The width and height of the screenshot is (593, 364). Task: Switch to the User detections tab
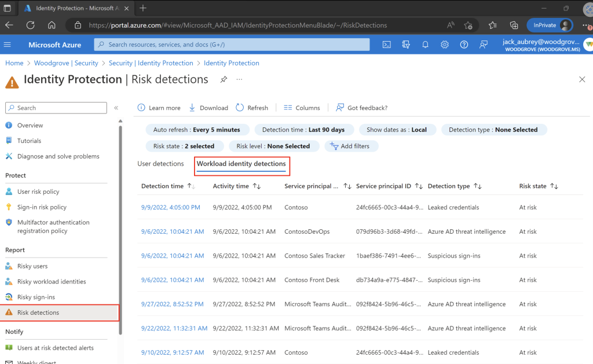coord(160,164)
